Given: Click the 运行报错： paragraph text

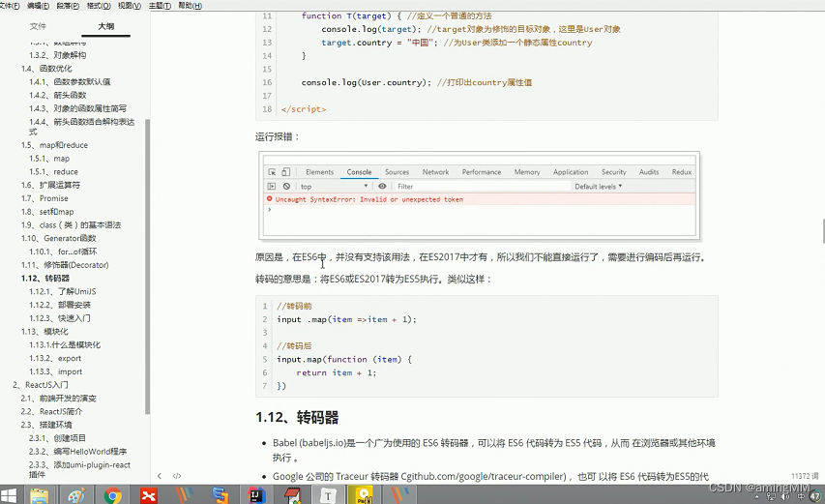Looking at the screenshot, I should click(x=278, y=136).
